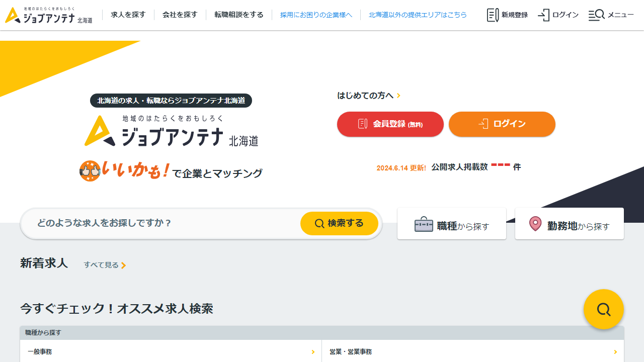This screenshot has width=644, height=362.
Task: Click the briefcase icon for 職種から探す
Action: coord(424,224)
